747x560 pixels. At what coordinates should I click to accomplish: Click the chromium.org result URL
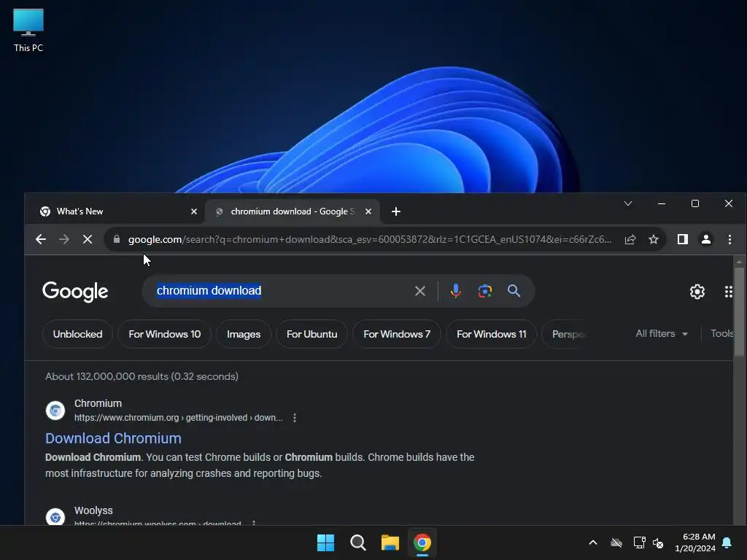178,418
